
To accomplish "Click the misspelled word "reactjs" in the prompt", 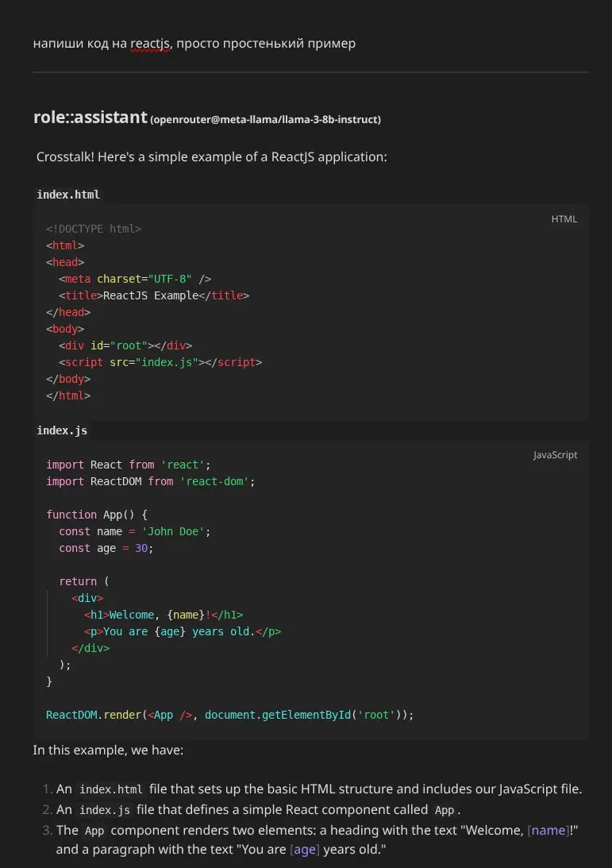I will 151,43.
